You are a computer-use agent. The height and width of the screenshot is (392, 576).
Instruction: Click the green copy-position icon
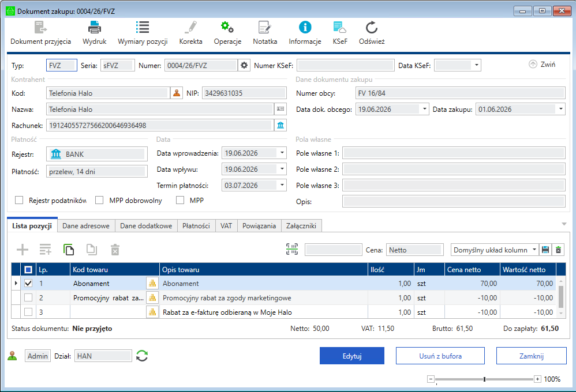point(69,250)
